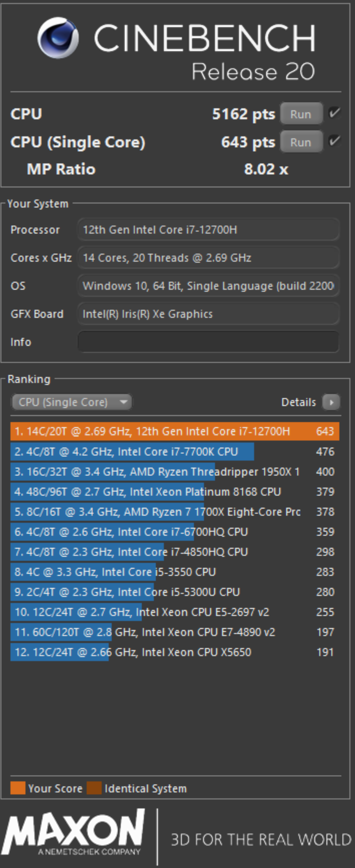This screenshot has width=355, height=868.
Task: Select ranking row Intel Xeon E5-2697 v2
Action: point(175,612)
